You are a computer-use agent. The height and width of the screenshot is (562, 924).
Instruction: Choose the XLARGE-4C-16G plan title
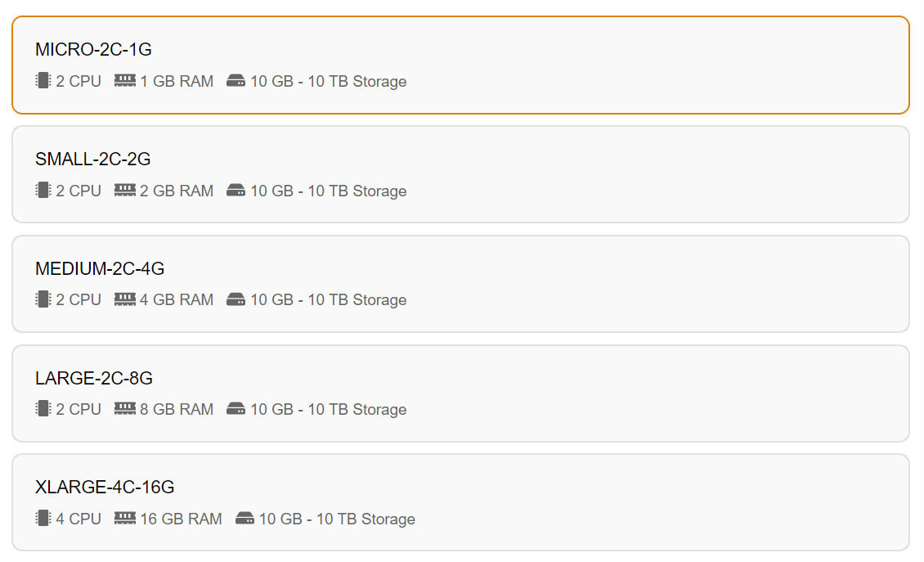click(x=105, y=488)
